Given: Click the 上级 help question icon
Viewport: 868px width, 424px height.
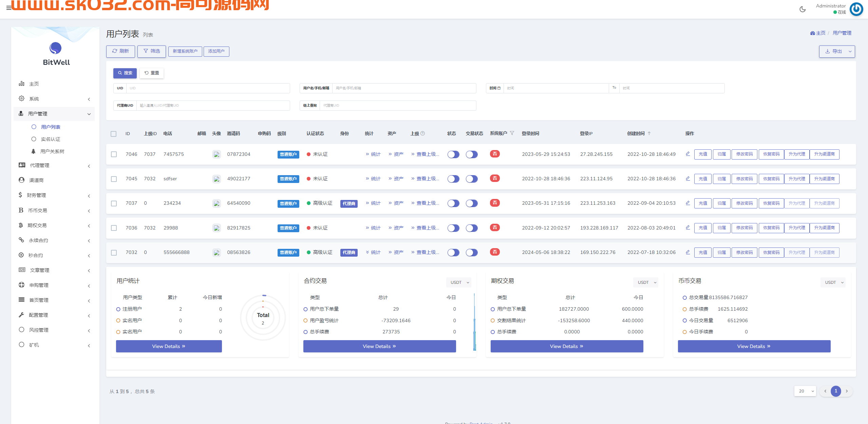Looking at the screenshot, I should coord(422,133).
